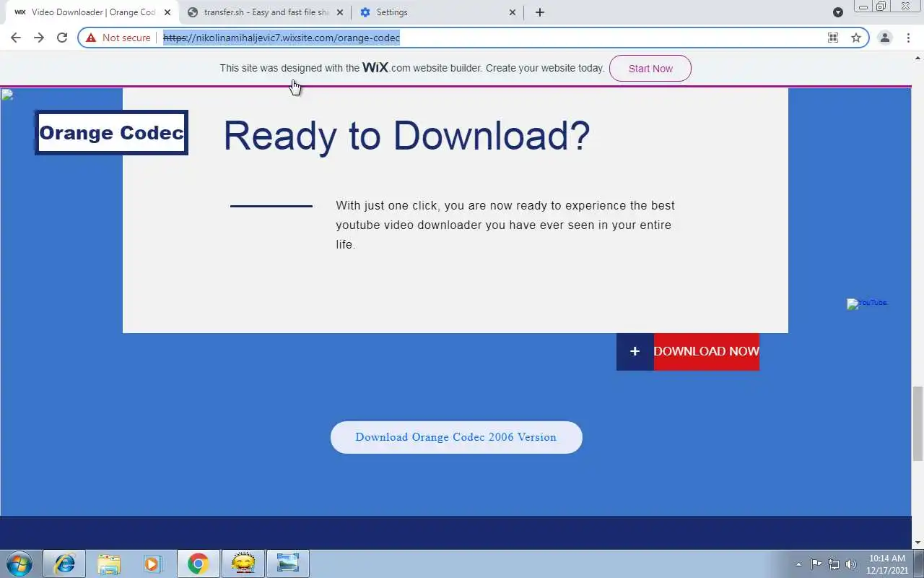Open the tab search dropdown arrow
This screenshot has width=924, height=578.
click(x=838, y=12)
